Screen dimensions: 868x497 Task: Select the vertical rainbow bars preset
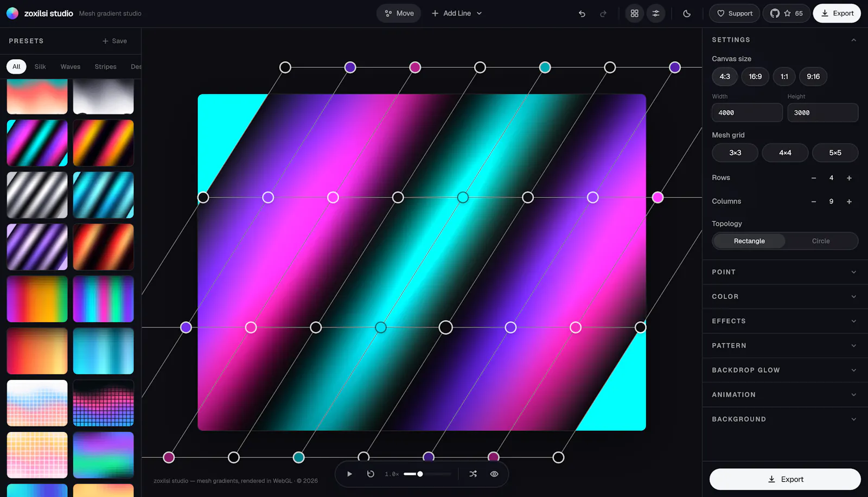pos(103,299)
